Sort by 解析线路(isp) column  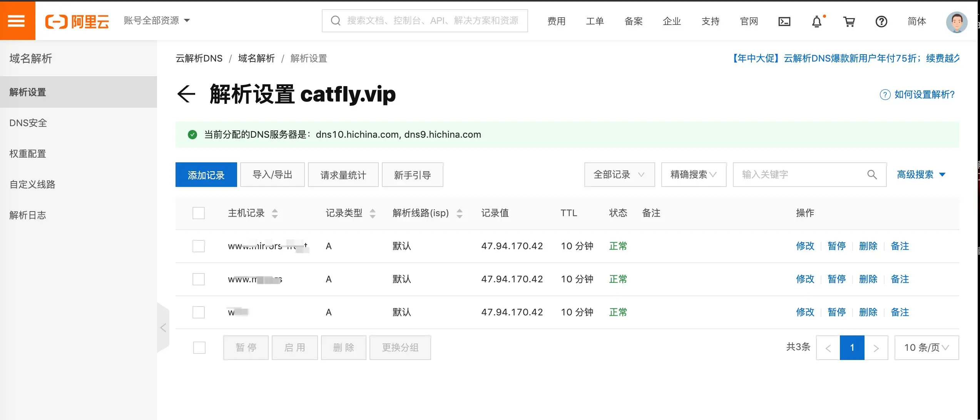pyautogui.click(x=459, y=213)
